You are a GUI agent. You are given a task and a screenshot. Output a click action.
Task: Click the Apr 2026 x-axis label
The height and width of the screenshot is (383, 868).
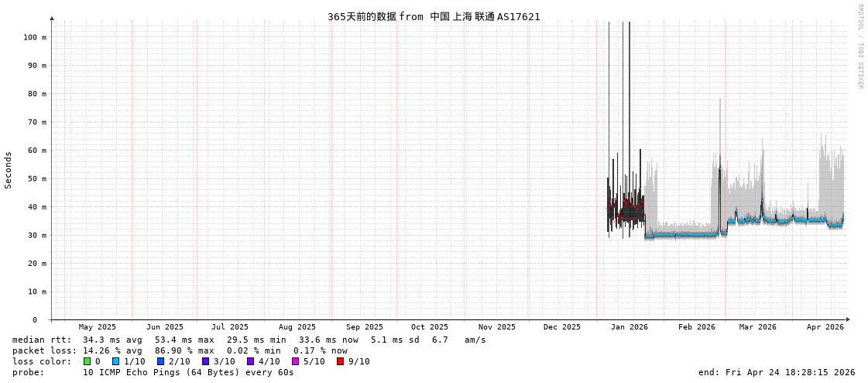[x=825, y=327]
